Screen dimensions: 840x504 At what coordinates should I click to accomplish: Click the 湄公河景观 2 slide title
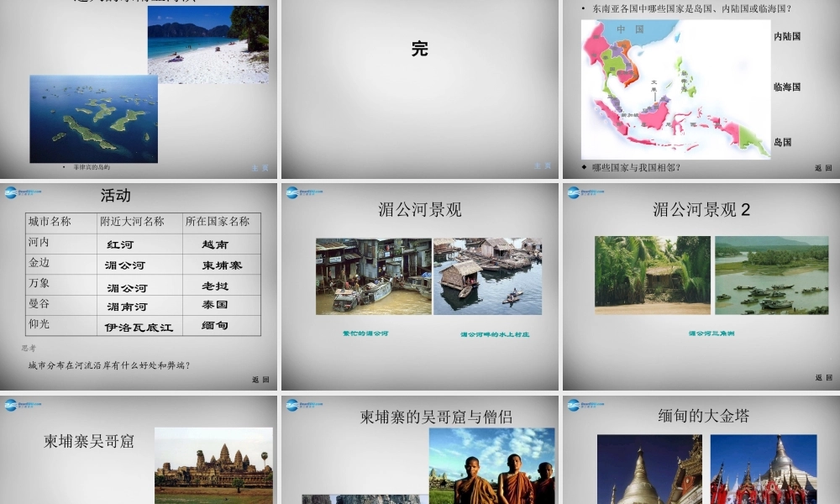[701, 209]
